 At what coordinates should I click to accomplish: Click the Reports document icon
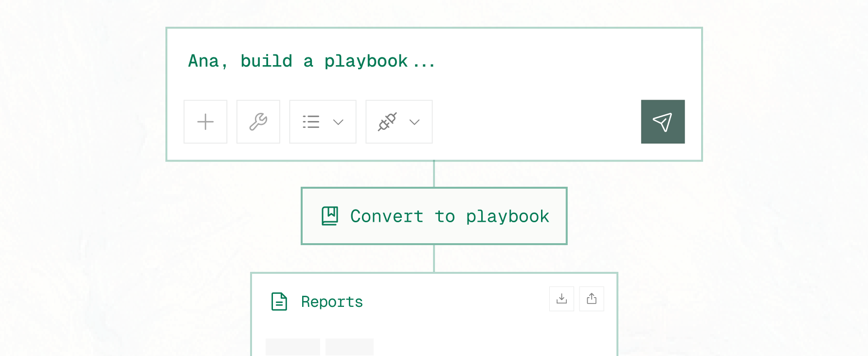click(x=279, y=302)
